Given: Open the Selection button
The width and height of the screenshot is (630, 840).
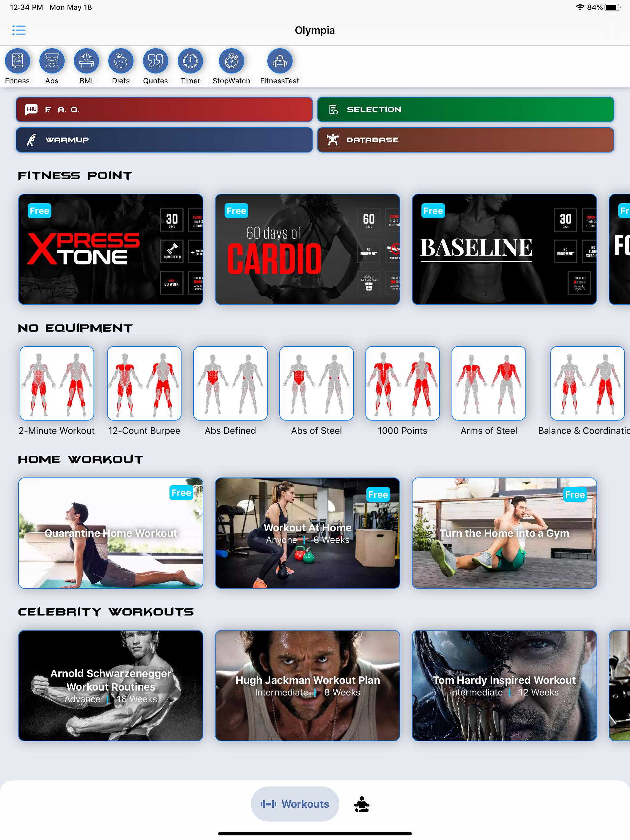Looking at the screenshot, I should (x=465, y=109).
